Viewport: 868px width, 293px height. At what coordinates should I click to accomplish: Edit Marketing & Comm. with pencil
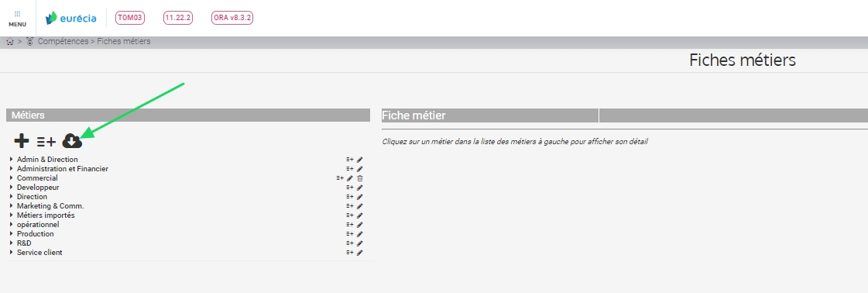tap(360, 206)
